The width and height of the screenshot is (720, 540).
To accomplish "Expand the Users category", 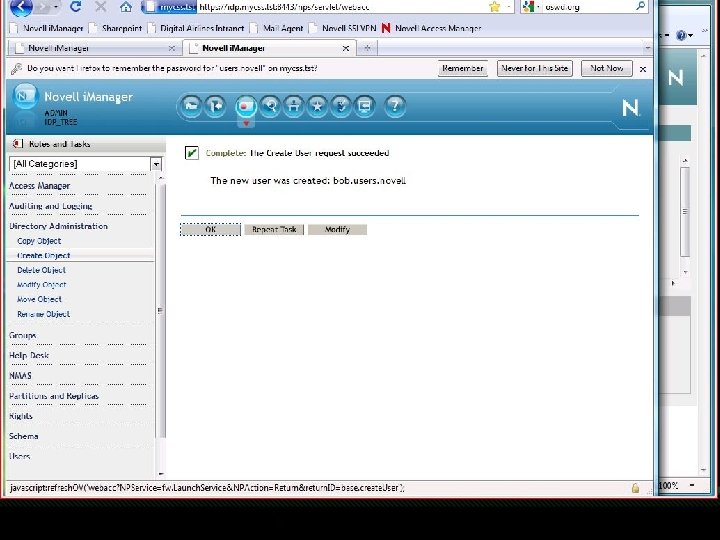I will pyautogui.click(x=19, y=456).
